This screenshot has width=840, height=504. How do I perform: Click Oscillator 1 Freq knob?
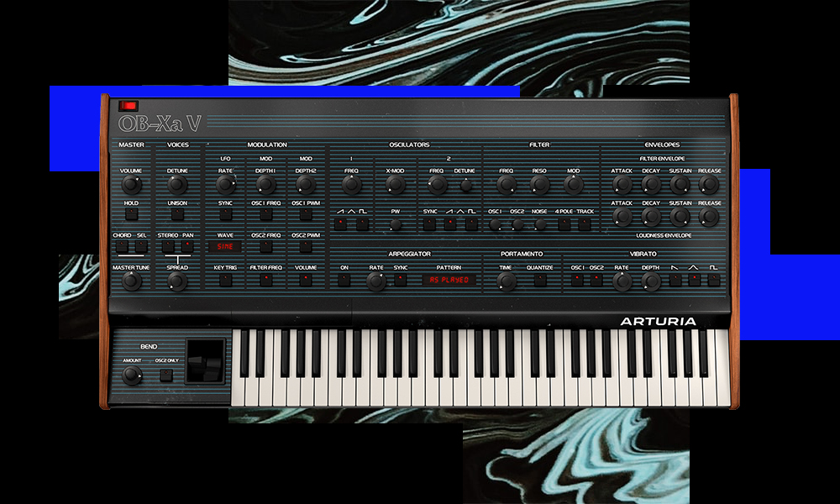[351, 185]
